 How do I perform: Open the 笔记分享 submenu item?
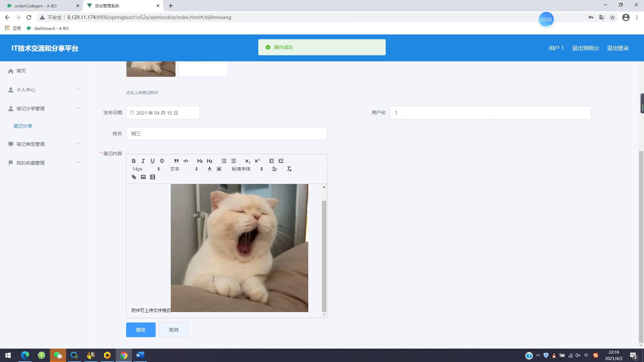click(23, 126)
